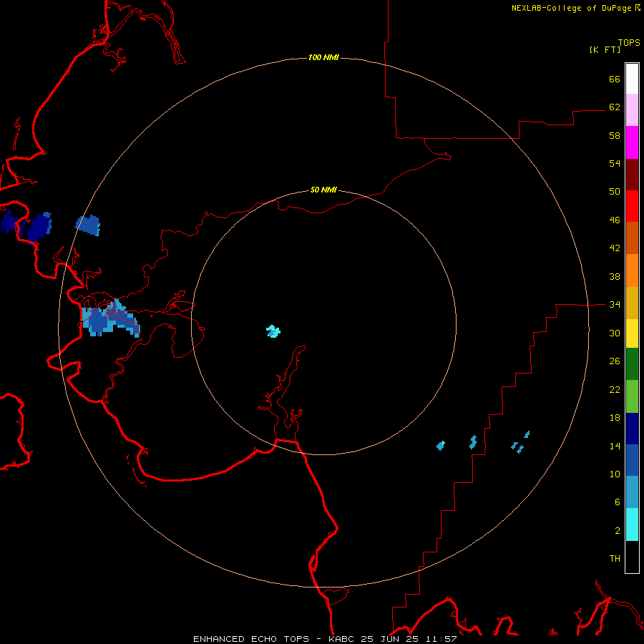Click the '34' legend value
644x644 pixels.
pyautogui.click(x=615, y=304)
